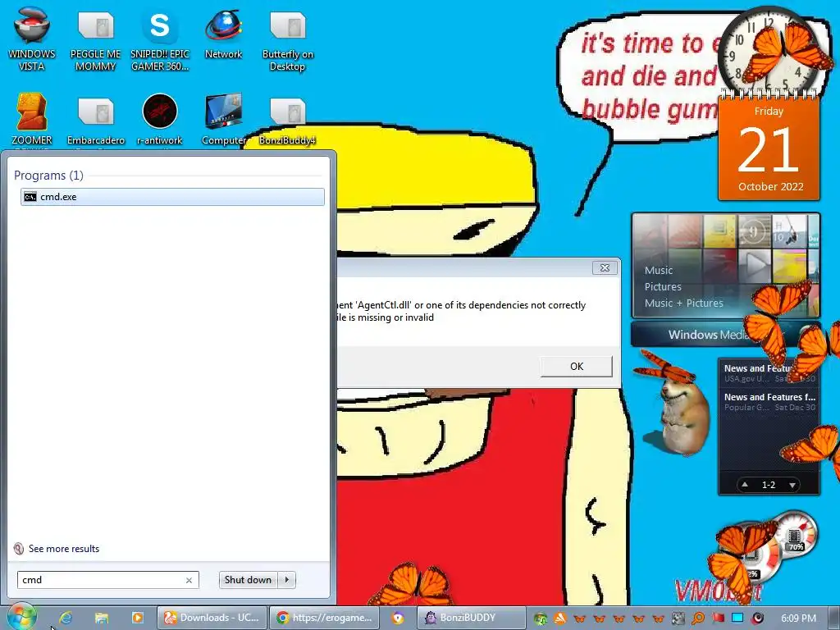Click the blue monitor tray icon
Image resolution: width=840 pixels, height=630 pixels.
tap(737, 619)
